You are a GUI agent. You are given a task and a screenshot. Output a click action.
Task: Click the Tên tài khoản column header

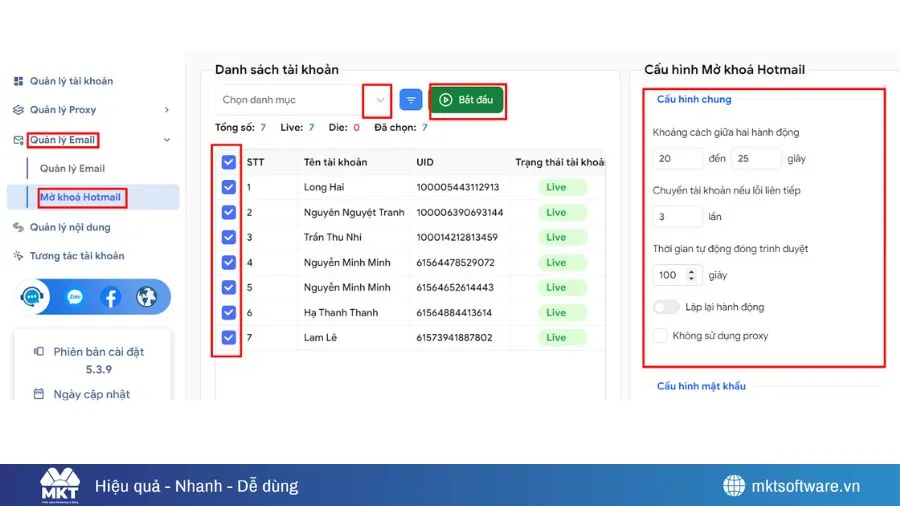pyautogui.click(x=335, y=162)
